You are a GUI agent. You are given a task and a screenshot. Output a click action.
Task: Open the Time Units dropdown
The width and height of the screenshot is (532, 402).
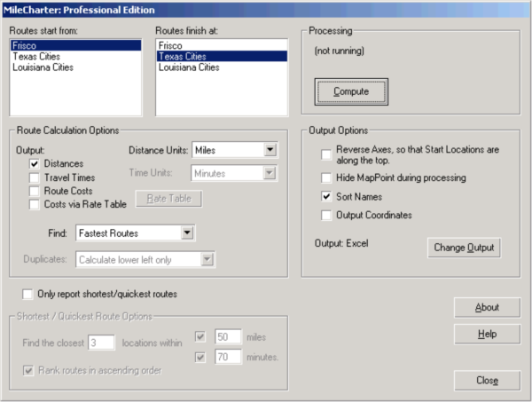(234, 173)
